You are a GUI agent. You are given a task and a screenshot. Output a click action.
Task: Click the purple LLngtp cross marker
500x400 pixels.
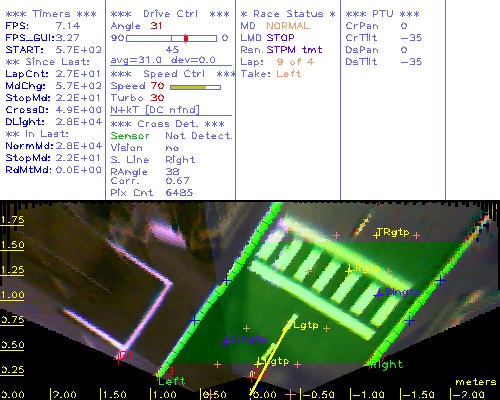tap(225, 341)
